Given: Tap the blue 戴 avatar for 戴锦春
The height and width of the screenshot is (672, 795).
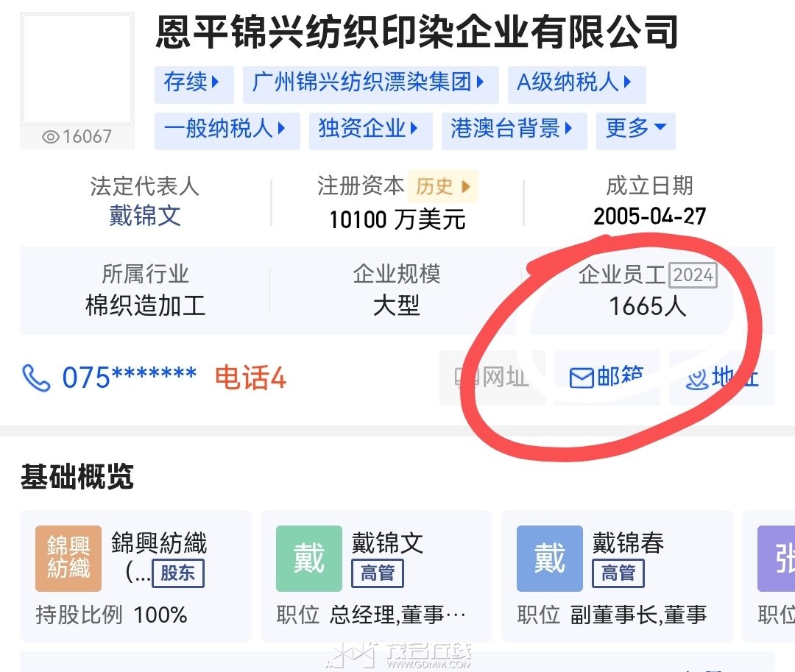Looking at the screenshot, I should 550,559.
